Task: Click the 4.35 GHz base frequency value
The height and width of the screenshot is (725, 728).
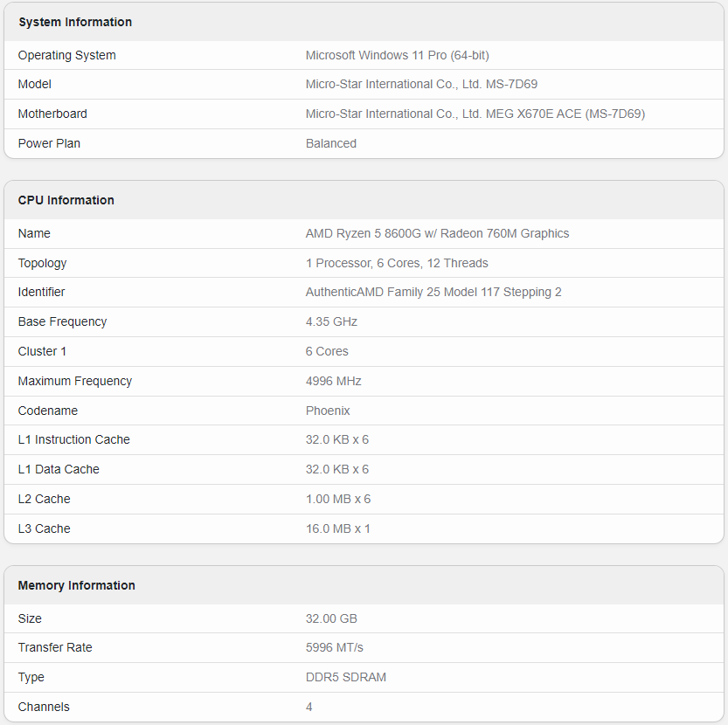Action: (331, 321)
